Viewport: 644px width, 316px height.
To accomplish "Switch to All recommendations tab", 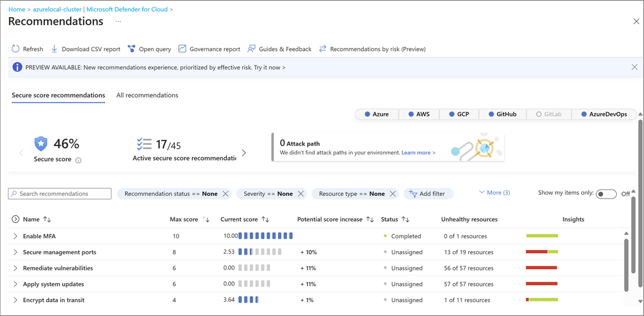I will point(147,95).
